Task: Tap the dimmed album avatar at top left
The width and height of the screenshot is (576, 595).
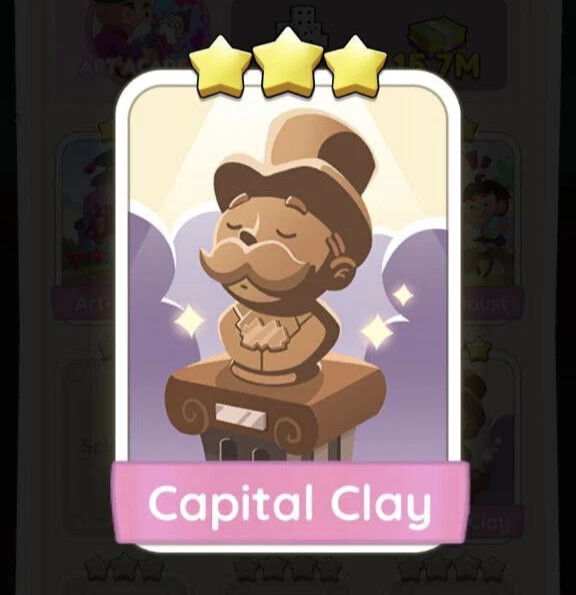Action: pos(146,32)
